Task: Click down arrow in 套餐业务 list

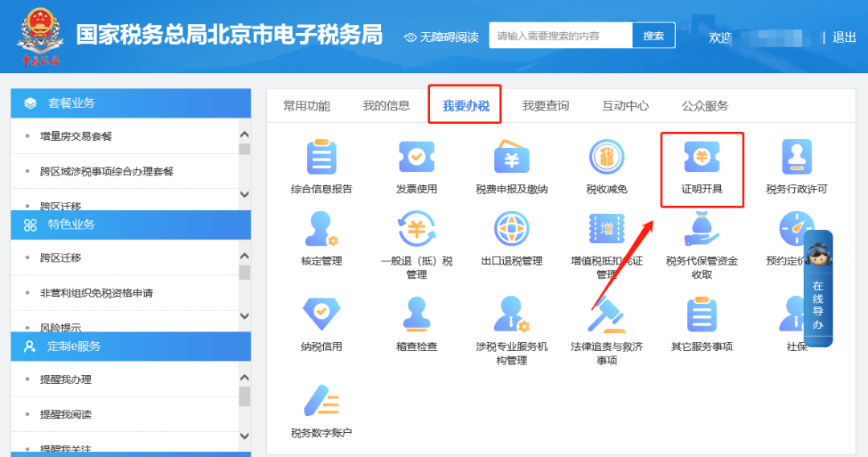Action: coord(244,195)
